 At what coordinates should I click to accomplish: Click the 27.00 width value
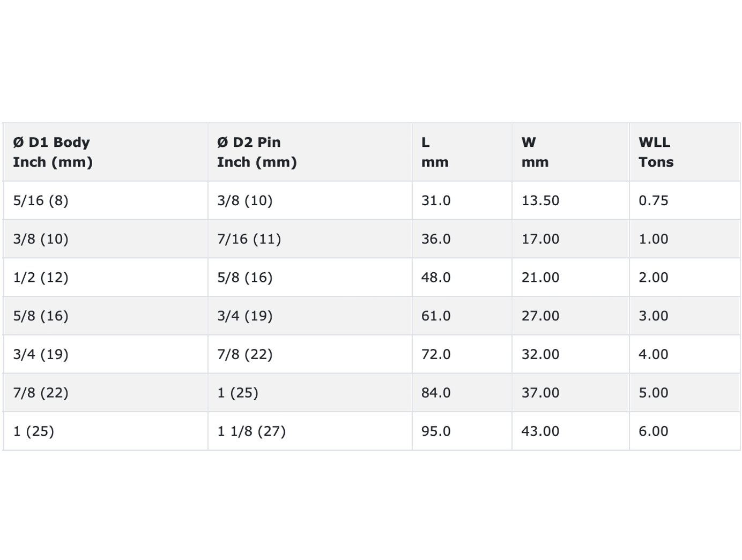click(x=570, y=316)
